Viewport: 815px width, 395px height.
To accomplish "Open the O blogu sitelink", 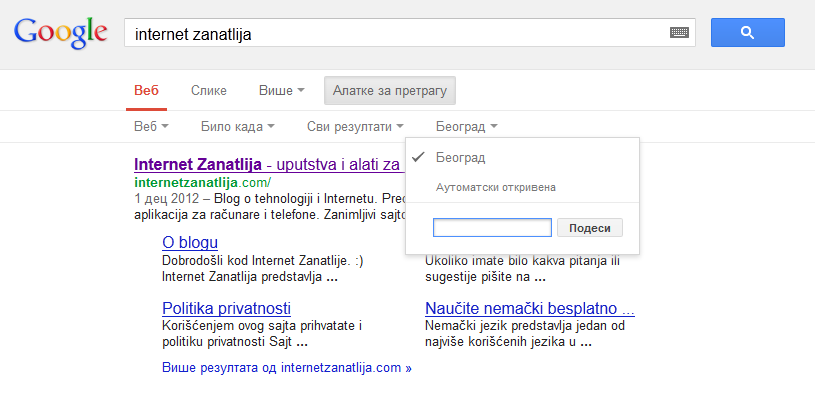I will [190, 242].
